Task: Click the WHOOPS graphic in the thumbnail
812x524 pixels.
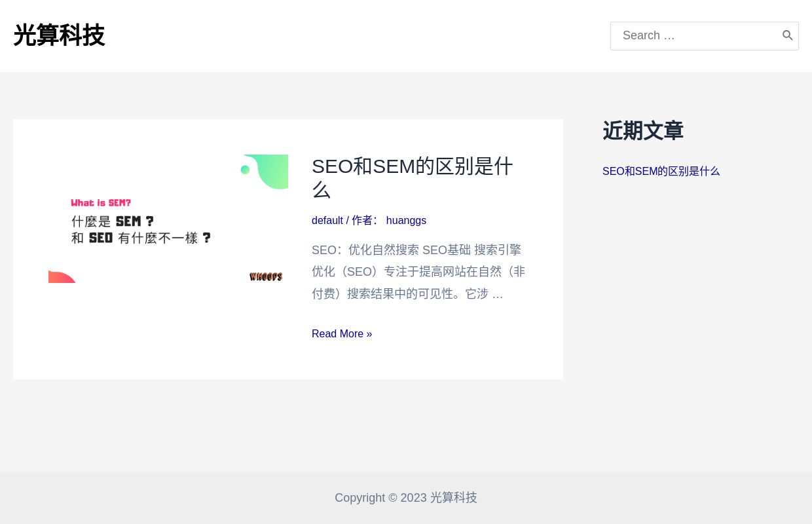Action: click(x=266, y=276)
